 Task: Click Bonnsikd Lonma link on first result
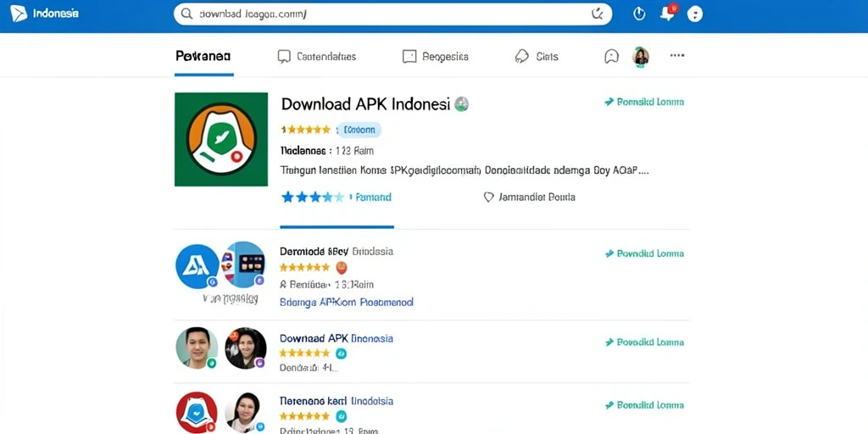click(x=644, y=102)
